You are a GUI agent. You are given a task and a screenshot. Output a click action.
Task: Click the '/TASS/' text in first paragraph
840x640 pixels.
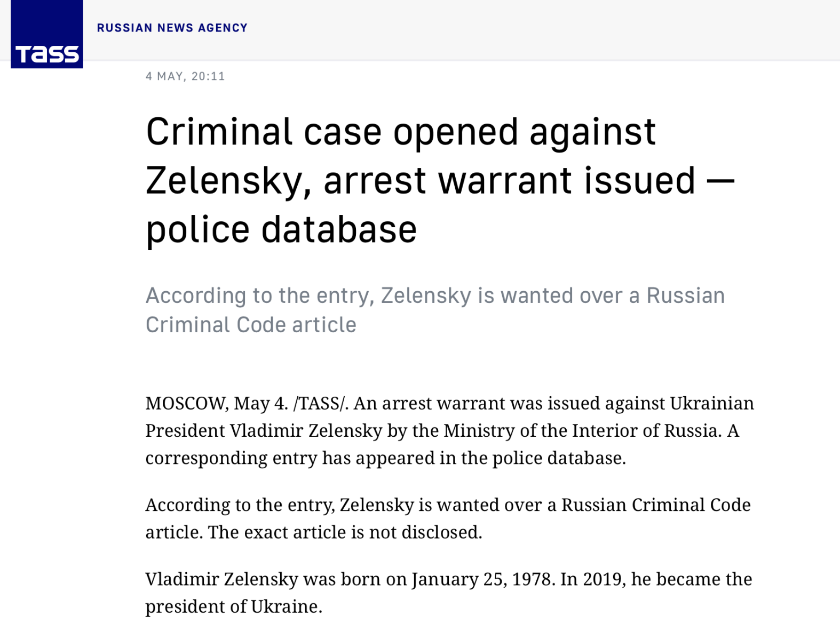click(320, 403)
